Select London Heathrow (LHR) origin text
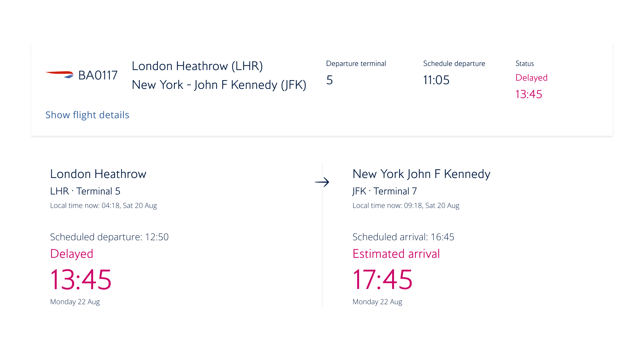Screen dimensions: 644x362 (197, 66)
